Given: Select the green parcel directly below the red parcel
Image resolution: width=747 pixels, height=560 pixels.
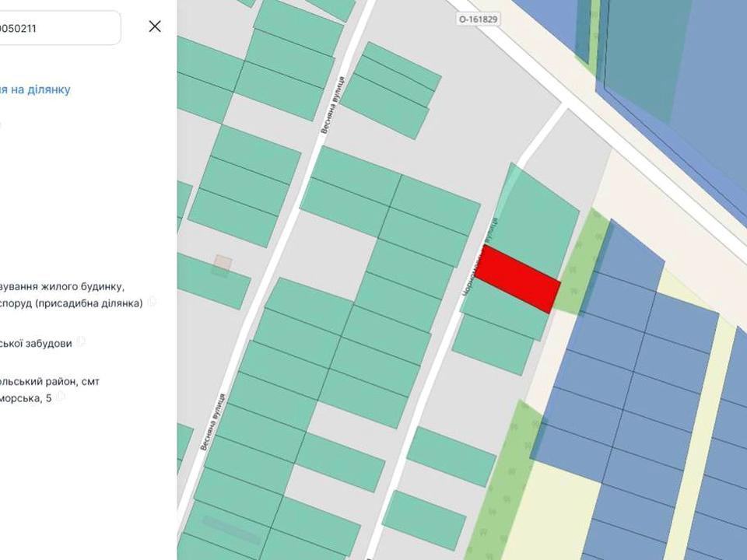Looking at the screenshot, I should (x=504, y=313).
